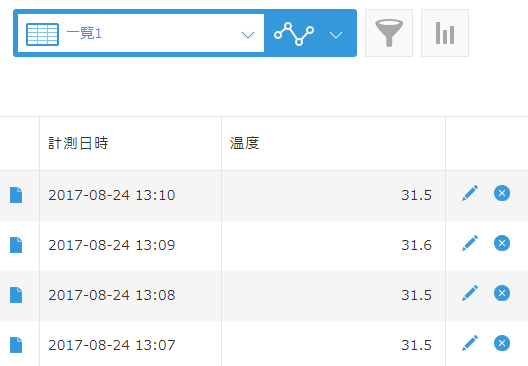Delete the 2017-08-24 13:08 record
The width and height of the screenshot is (528, 366).
pyautogui.click(x=502, y=293)
